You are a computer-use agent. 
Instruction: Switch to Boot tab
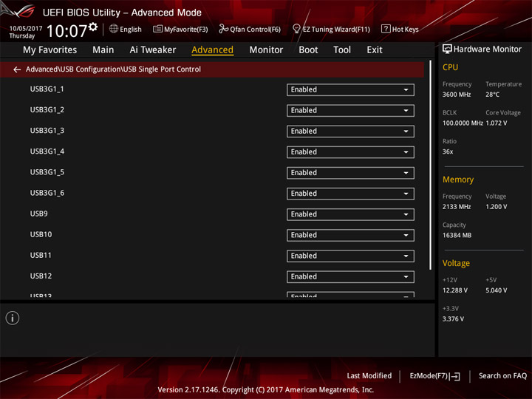coord(308,50)
